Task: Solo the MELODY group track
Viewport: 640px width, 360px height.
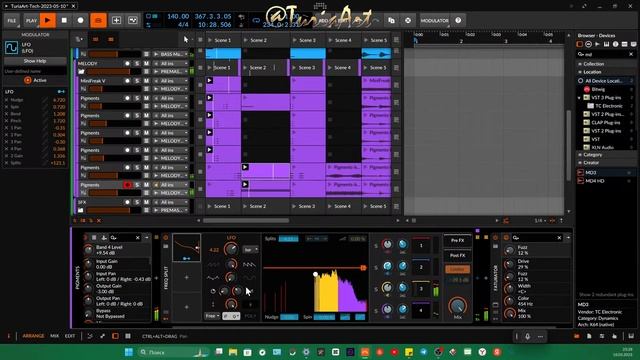Action: (137, 64)
